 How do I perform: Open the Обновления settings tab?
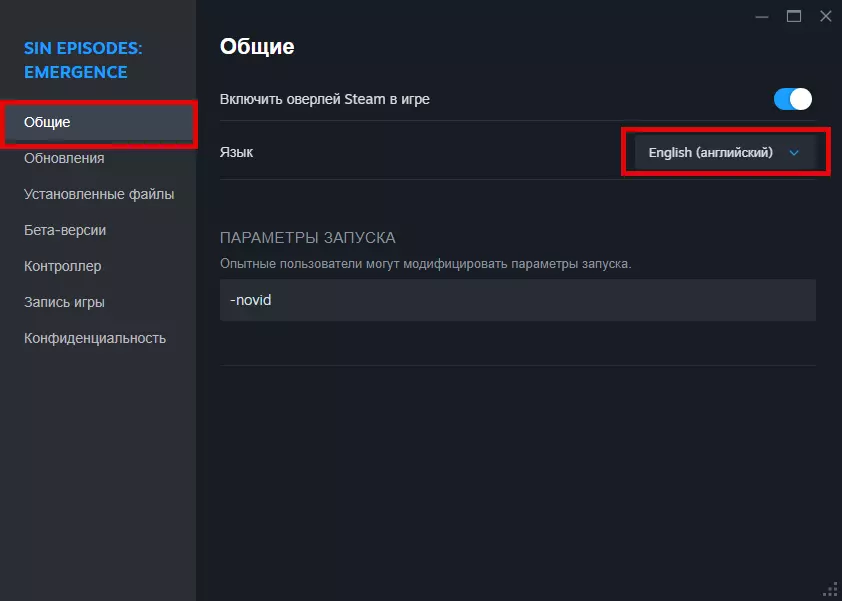coord(64,158)
